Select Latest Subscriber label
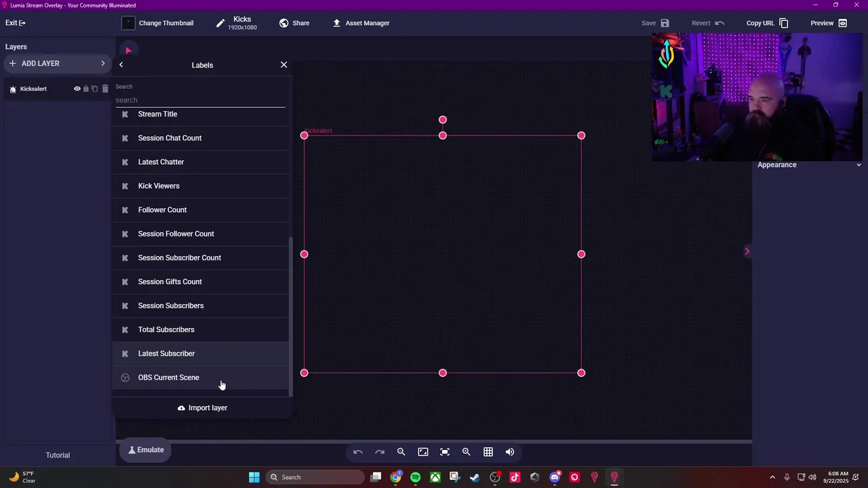The height and width of the screenshot is (488, 868). click(201, 354)
